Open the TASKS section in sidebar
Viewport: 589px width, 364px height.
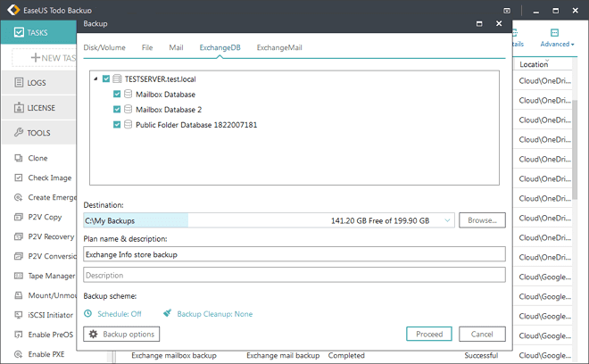pyautogui.click(x=38, y=33)
